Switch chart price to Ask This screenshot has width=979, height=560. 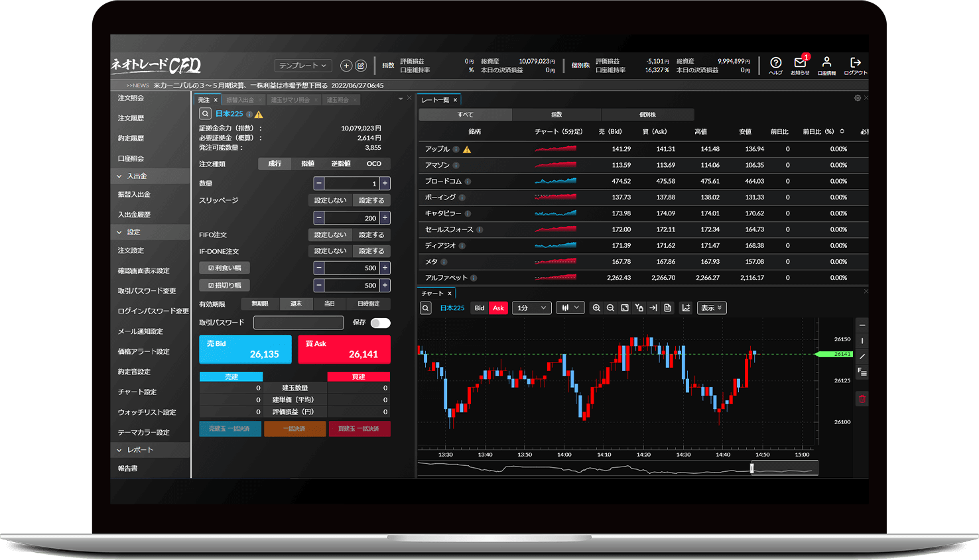[x=499, y=308]
